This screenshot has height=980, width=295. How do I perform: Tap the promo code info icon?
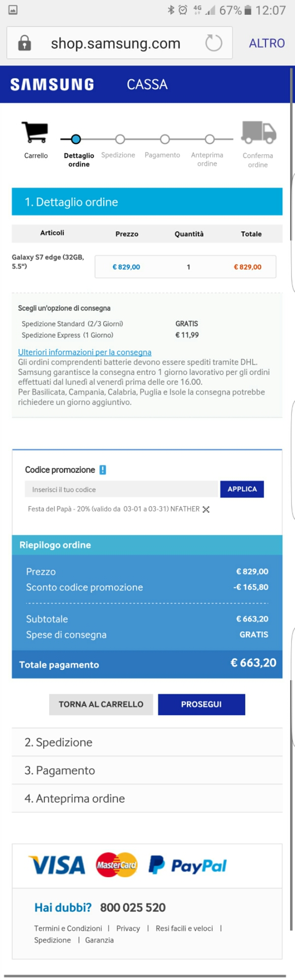(x=103, y=470)
